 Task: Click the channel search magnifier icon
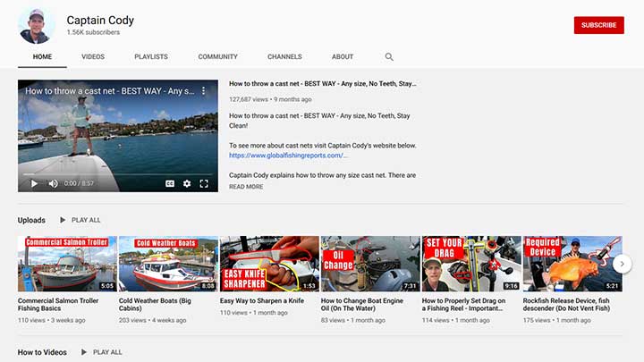click(x=389, y=57)
